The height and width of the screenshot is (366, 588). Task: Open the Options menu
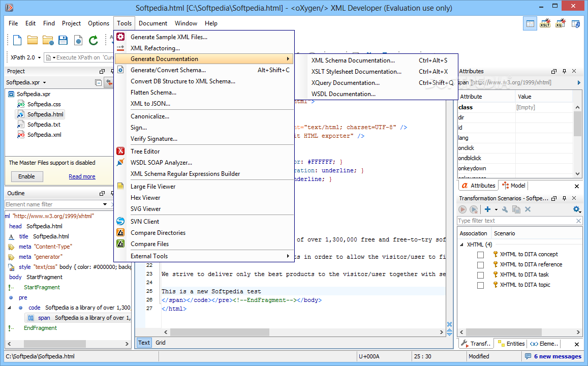coord(99,23)
